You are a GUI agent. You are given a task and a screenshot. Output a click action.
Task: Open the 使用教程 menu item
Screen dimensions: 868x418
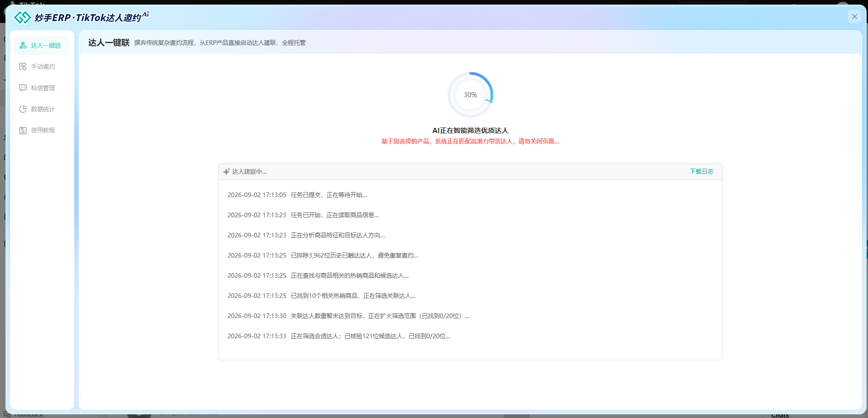pyautogui.click(x=42, y=130)
